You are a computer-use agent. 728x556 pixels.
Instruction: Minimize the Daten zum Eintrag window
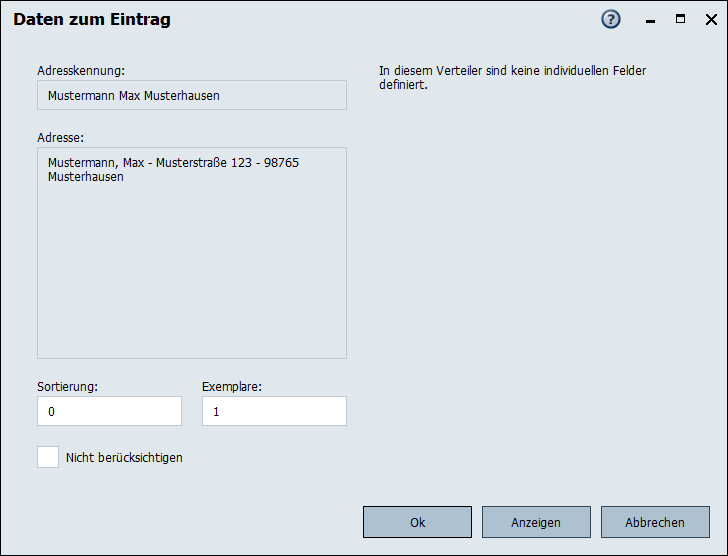(x=650, y=20)
